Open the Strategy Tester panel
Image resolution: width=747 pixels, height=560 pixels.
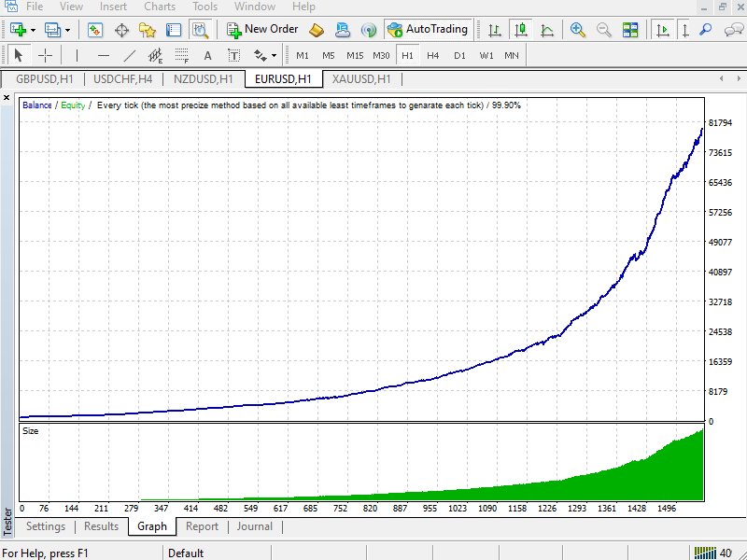click(198, 29)
